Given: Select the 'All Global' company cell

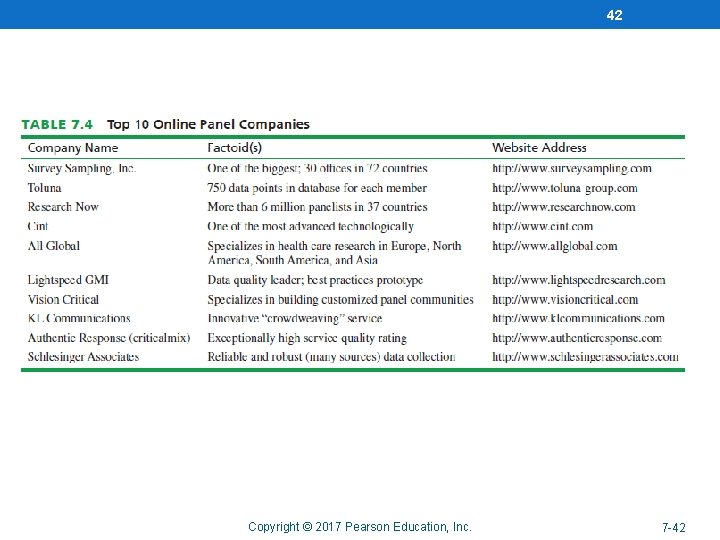Looking at the screenshot, I should pos(54,246).
